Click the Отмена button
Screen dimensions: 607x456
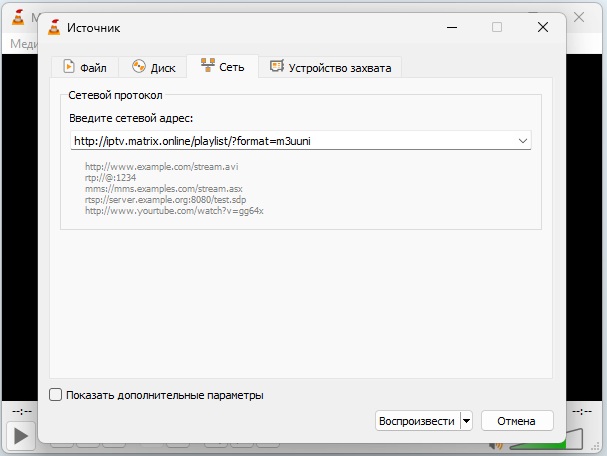517,421
